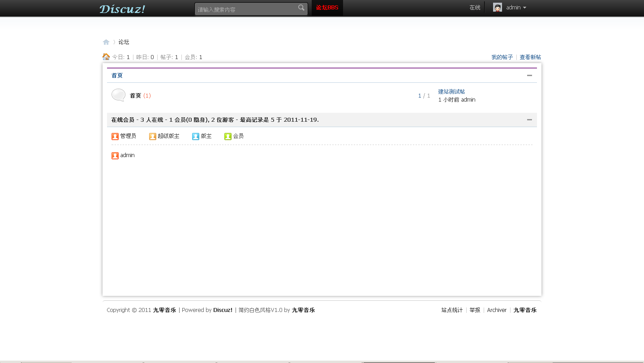Image resolution: width=644 pixels, height=363 pixels.
Task: Open 站点统计 footer link
Action: (452, 310)
